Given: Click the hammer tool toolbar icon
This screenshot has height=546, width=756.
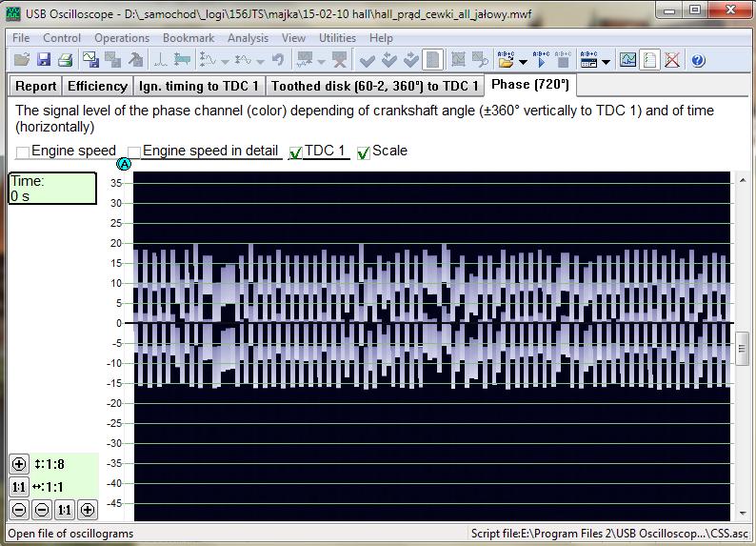Looking at the screenshot, I should 136,60.
